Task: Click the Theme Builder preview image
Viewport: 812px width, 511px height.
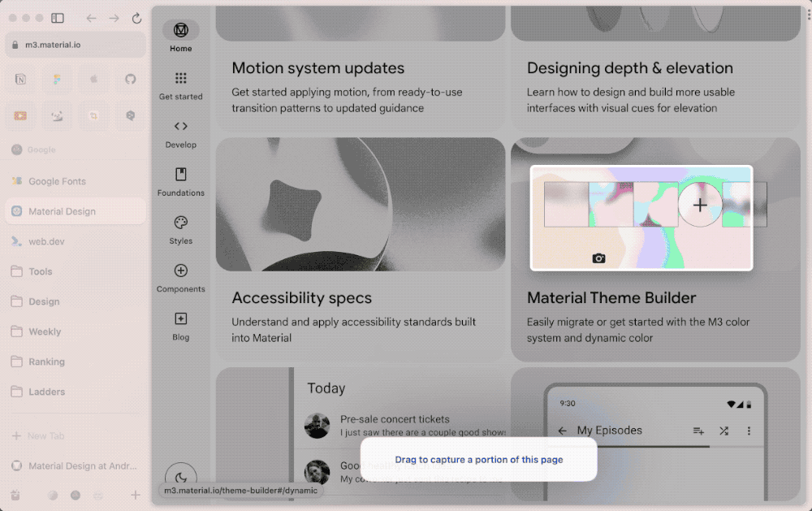Action: (x=641, y=218)
